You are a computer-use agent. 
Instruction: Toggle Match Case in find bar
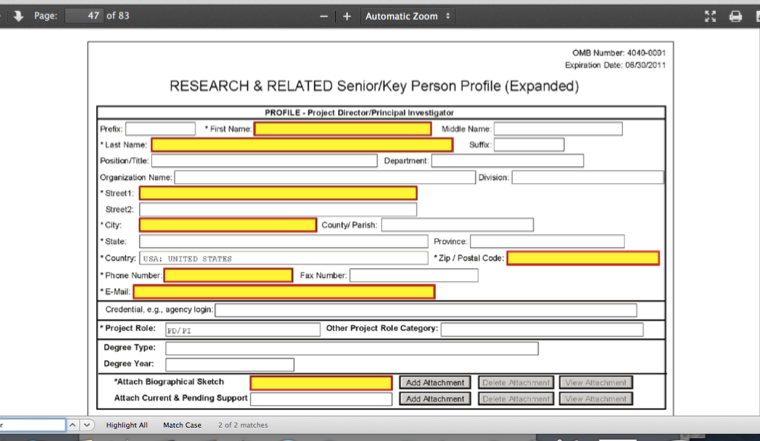point(182,425)
